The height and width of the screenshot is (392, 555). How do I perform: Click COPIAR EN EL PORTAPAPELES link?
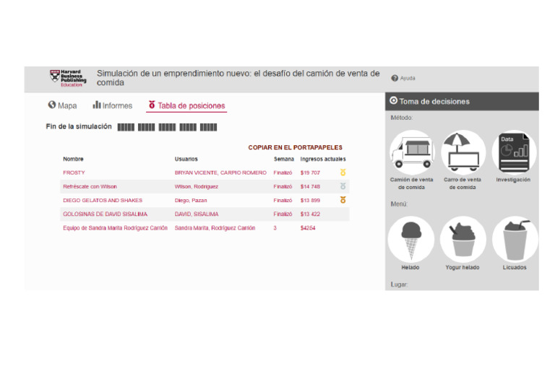295,147
